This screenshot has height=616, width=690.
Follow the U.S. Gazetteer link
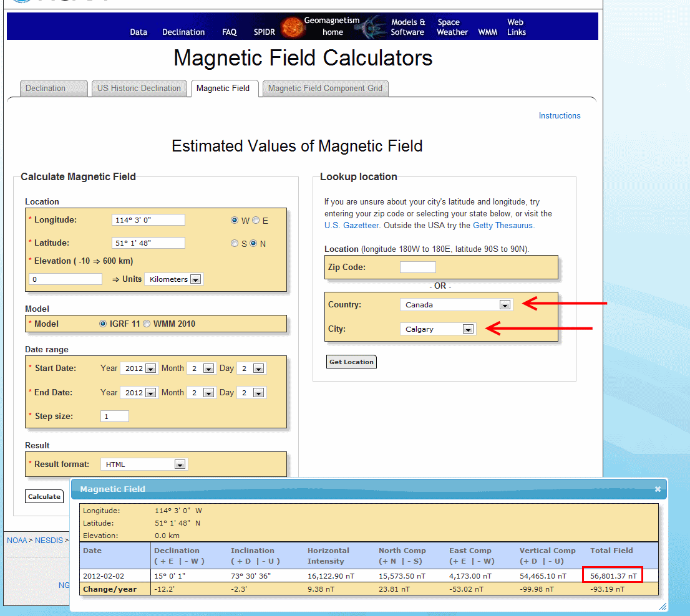point(352,226)
